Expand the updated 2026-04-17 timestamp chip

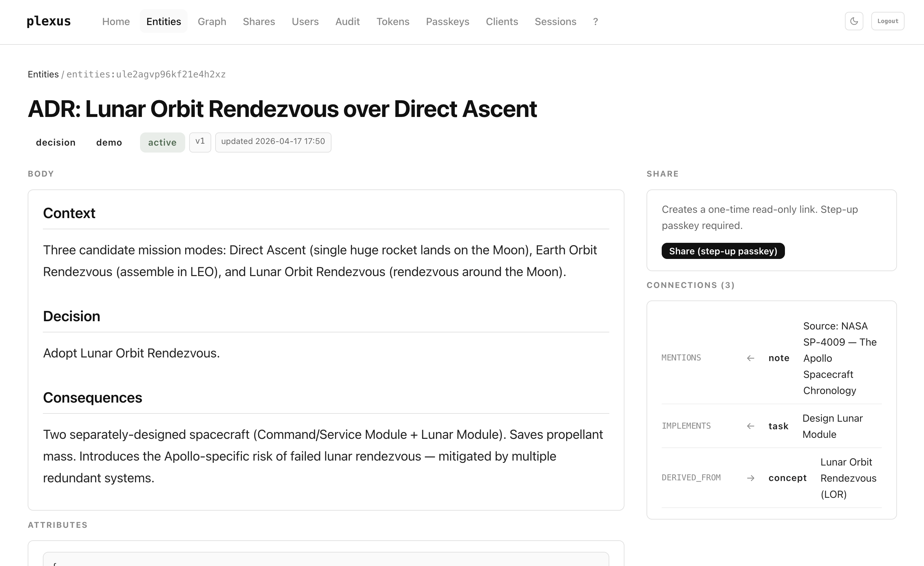tap(273, 142)
